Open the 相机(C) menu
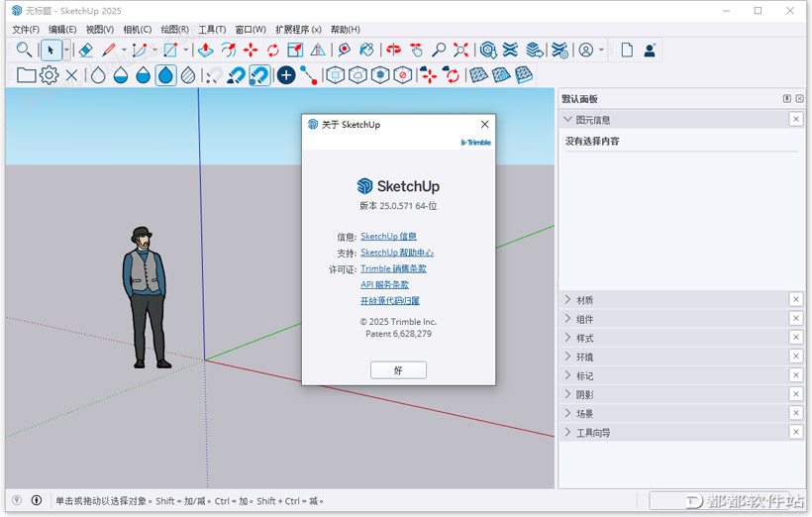This screenshot has width=812, height=517. (138, 30)
